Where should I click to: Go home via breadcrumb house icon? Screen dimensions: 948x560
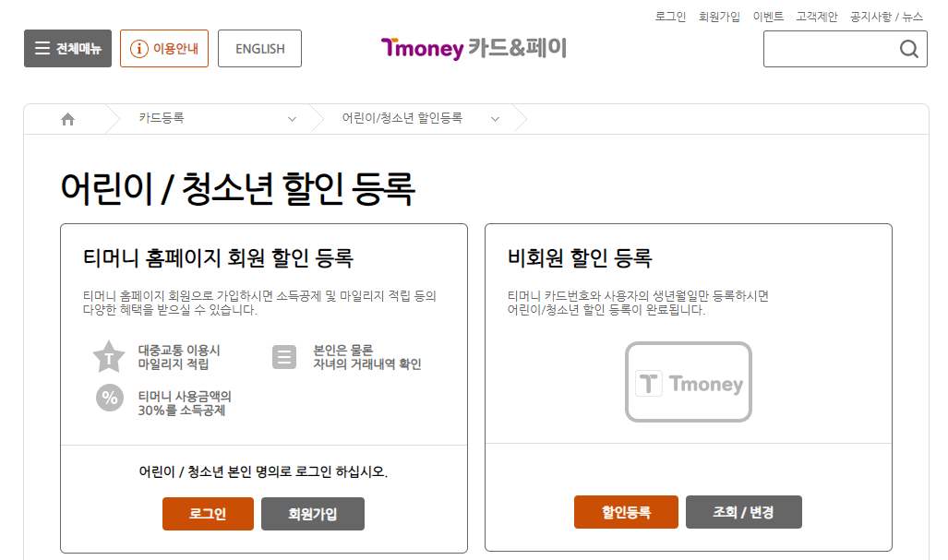click(x=67, y=119)
